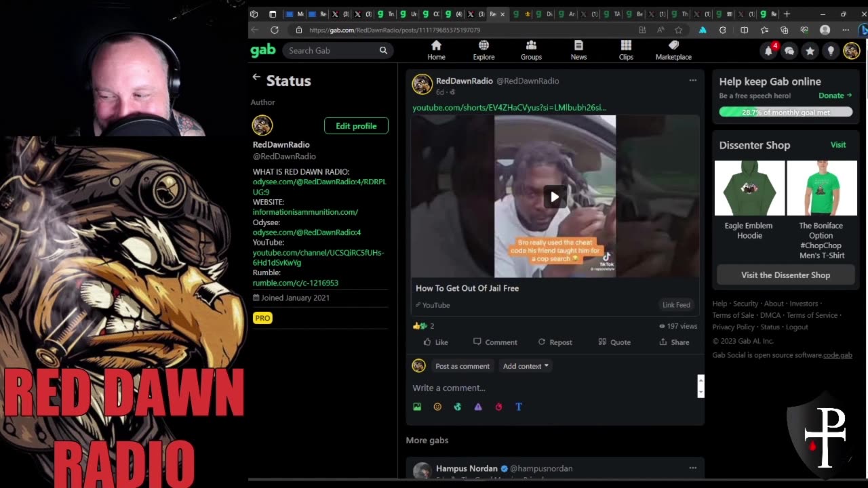Open the Marketplace section
Image resolution: width=868 pixels, height=488 pixels.
673,50
